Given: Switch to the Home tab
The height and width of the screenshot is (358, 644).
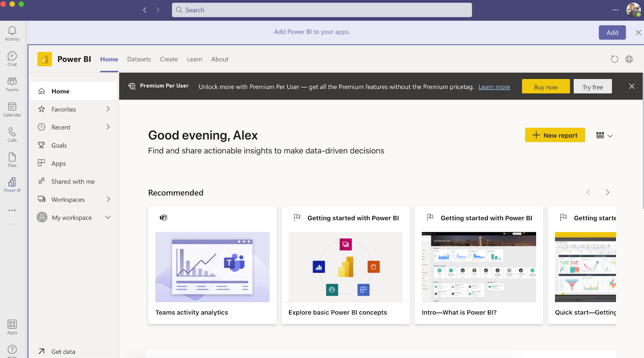Looking at the screenshot, I should pos(109,59).
